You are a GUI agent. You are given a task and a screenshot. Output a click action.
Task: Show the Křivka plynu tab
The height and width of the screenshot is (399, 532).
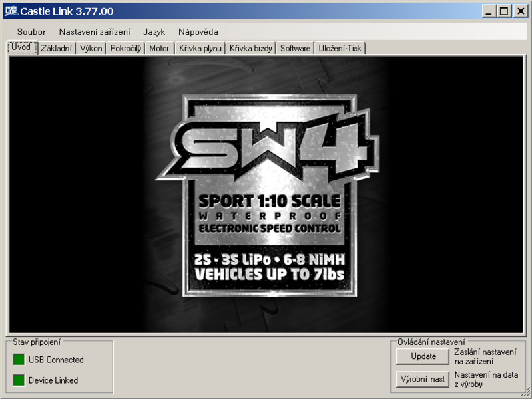pyautogui.click(x=200, y=48)
